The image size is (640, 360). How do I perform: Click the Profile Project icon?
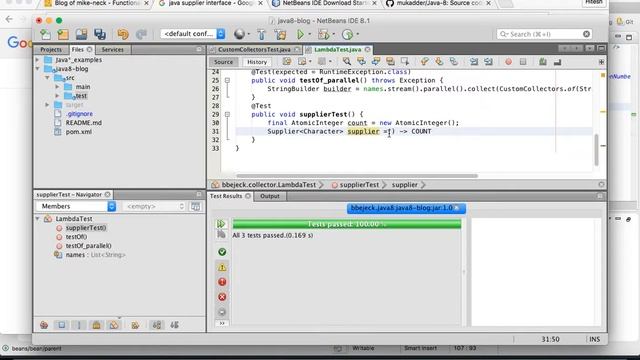click(347, 34)
